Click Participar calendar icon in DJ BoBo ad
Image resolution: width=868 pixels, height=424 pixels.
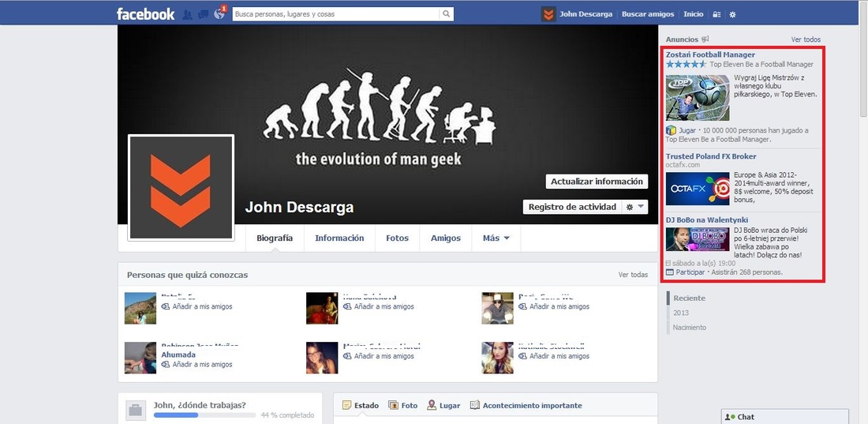click(x=670, y=272)
